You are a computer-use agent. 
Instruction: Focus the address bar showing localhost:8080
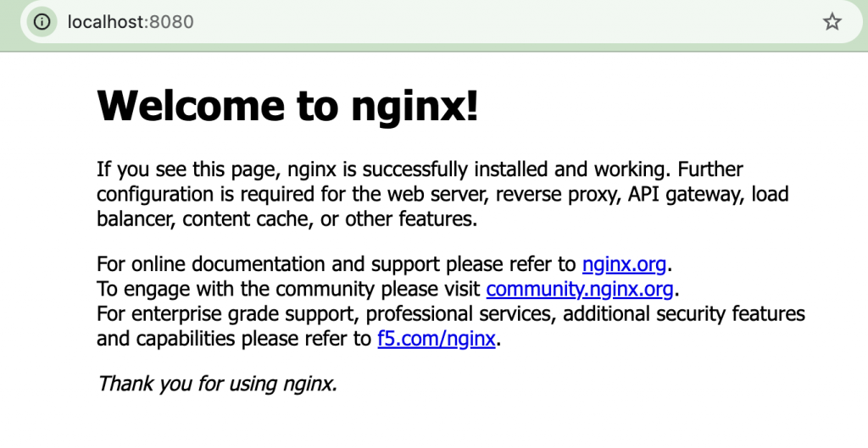[x=424, y=22]
